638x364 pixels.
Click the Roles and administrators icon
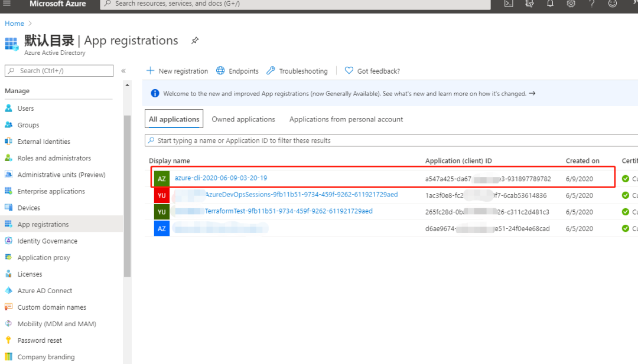tap(8, 158)
